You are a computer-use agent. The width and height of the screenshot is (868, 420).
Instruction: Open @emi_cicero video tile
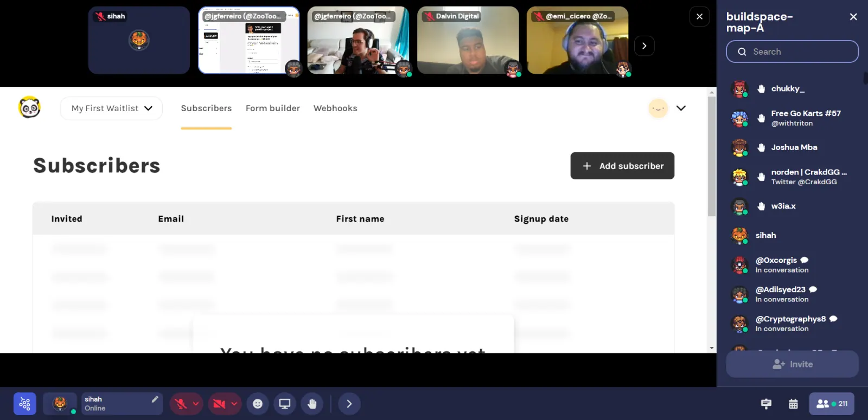(x=577, y=40)
